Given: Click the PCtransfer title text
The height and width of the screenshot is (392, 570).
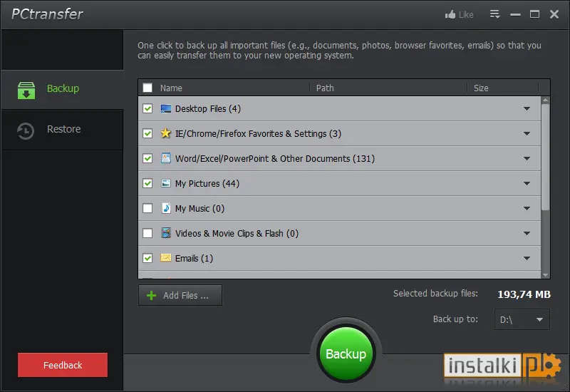Looking at the screenshot, I should coord(47,14).
